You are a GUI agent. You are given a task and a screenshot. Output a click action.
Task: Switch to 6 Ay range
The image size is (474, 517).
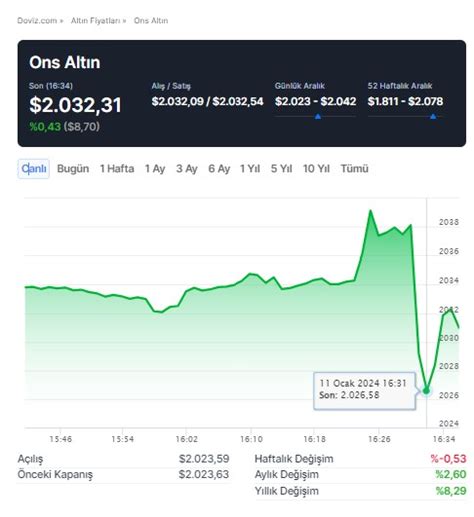pyautogui.click(x=219, y=169)
